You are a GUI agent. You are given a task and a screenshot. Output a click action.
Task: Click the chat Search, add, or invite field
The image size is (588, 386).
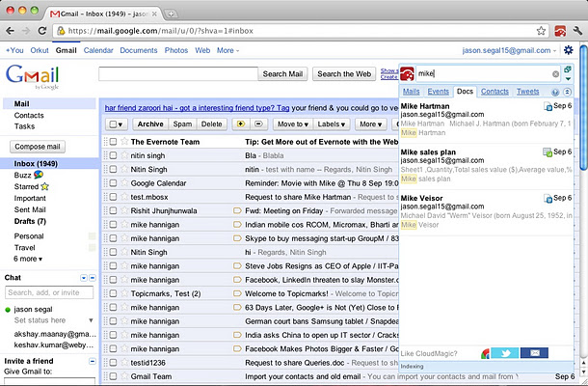(x=49, y=292)
